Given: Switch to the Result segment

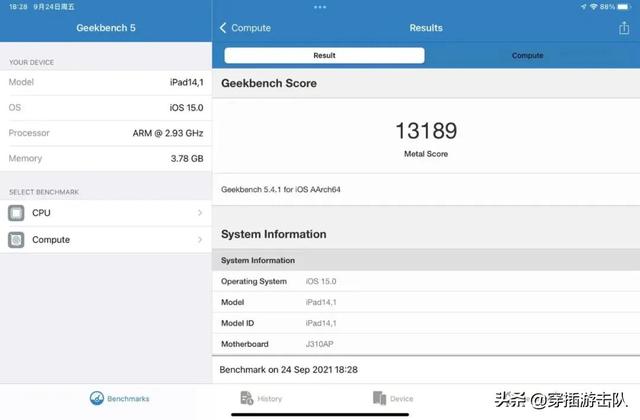Looking at the screenshot, I should tap(324, 56).
